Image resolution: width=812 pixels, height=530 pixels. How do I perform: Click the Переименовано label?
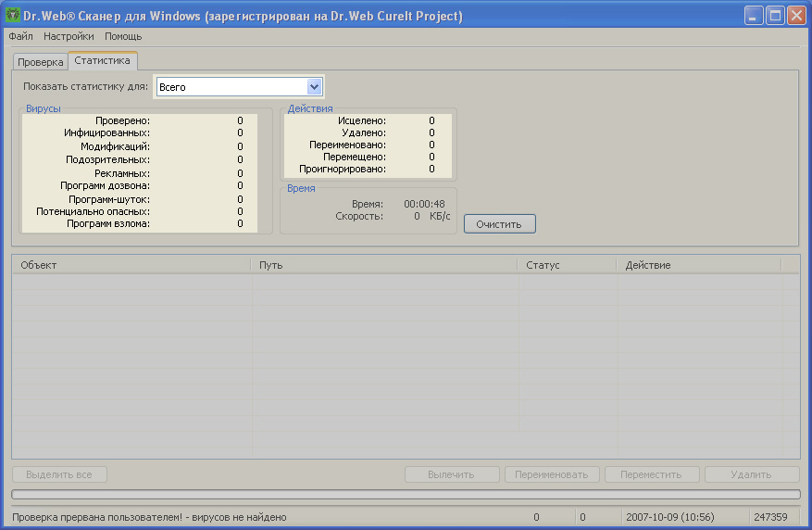(x=347, y=145)
